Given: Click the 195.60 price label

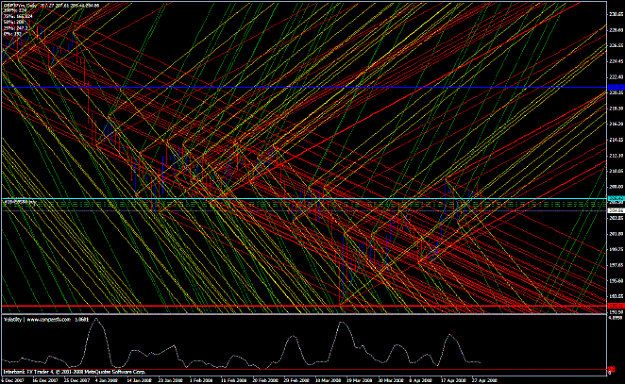Looking at the screenshot, I should pos(616,281).
